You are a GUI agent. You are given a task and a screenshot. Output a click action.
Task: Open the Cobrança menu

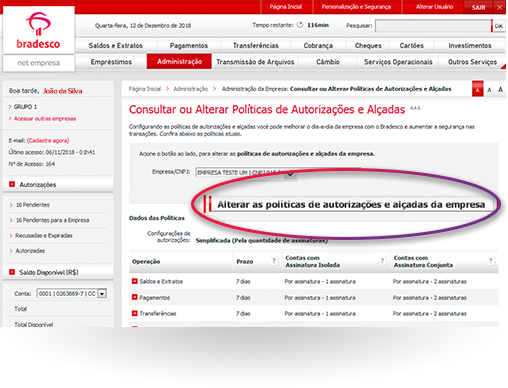pyautogui.click(x=318, y=46)
